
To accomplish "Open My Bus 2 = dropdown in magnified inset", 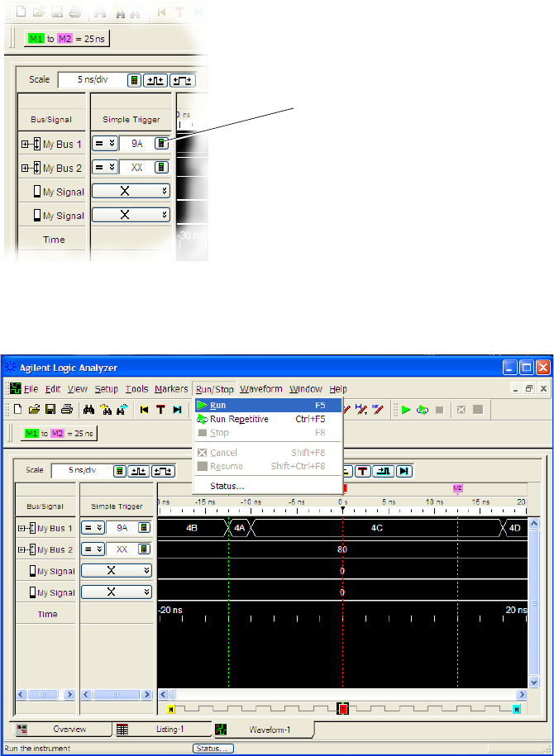I will coord(105,167).
